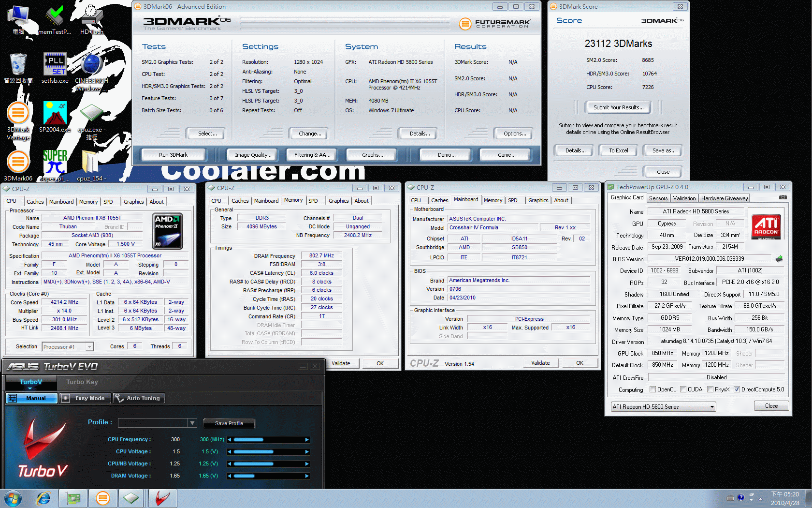
Task: Click the GPU-Z screenshot camera icon
Action: coord(783,197)
